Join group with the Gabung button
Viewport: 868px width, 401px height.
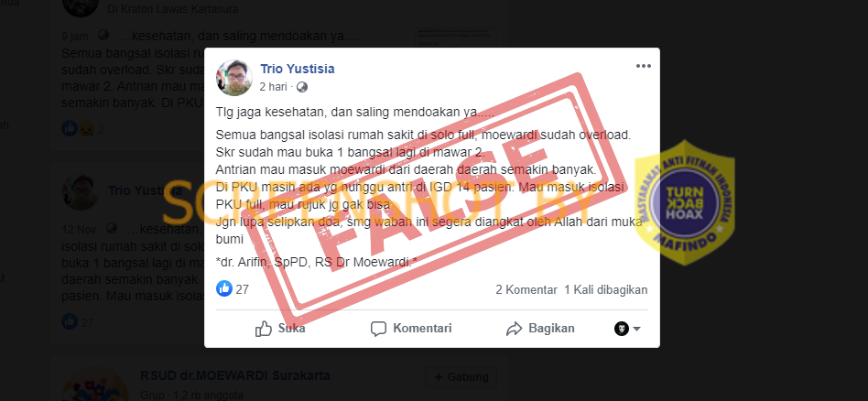[x=461, y=377]
